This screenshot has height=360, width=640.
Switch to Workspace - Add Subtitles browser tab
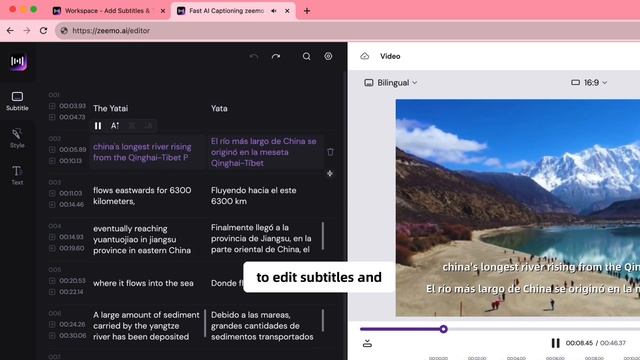pos(107,11)
